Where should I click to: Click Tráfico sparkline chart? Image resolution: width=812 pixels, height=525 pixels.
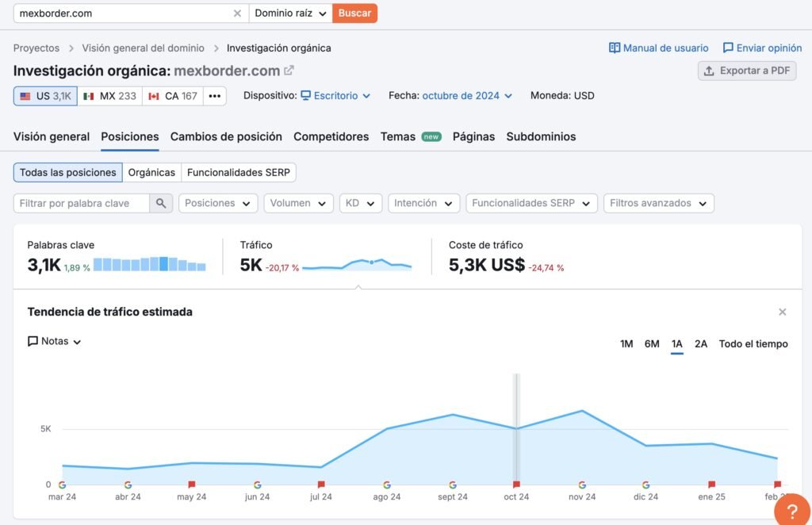357,265
